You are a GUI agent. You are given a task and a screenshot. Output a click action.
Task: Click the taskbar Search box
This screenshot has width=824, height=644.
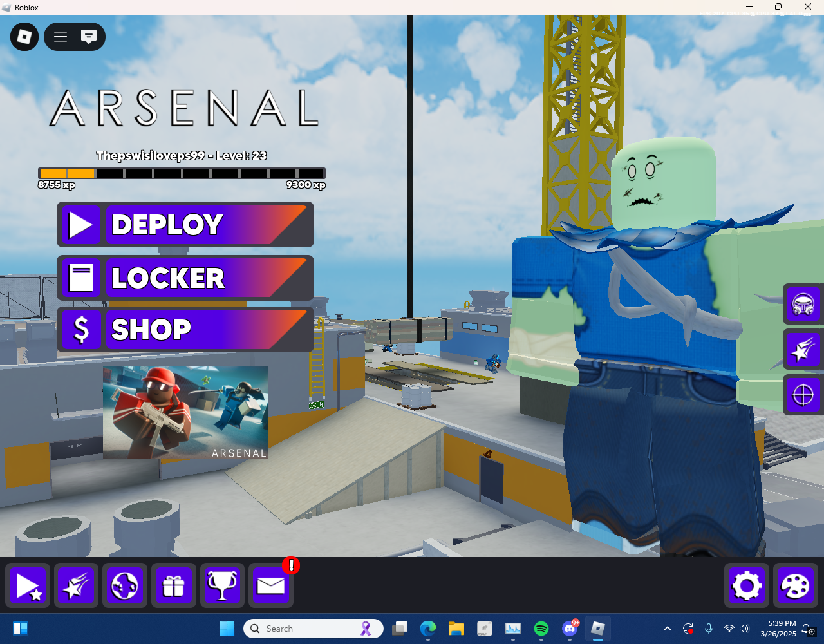click(314, 629)
